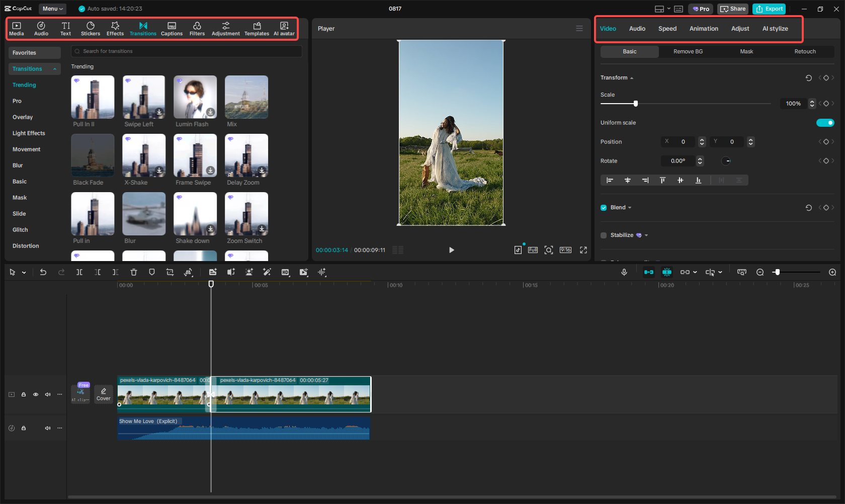This screenshot has height=504, width=845.
Task: Record a voiceover with the microphone icon
Action: [624, 272]
